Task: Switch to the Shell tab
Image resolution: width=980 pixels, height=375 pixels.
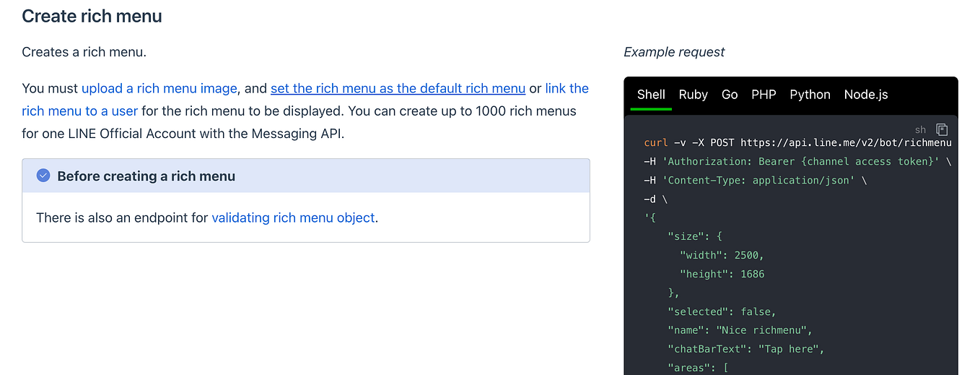Action: click(x=651, y=95)
